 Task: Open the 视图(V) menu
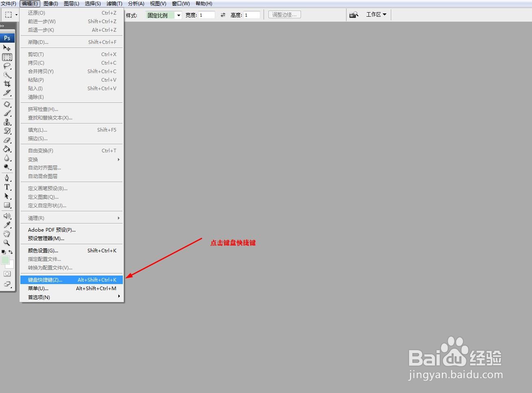coord(158,3)
